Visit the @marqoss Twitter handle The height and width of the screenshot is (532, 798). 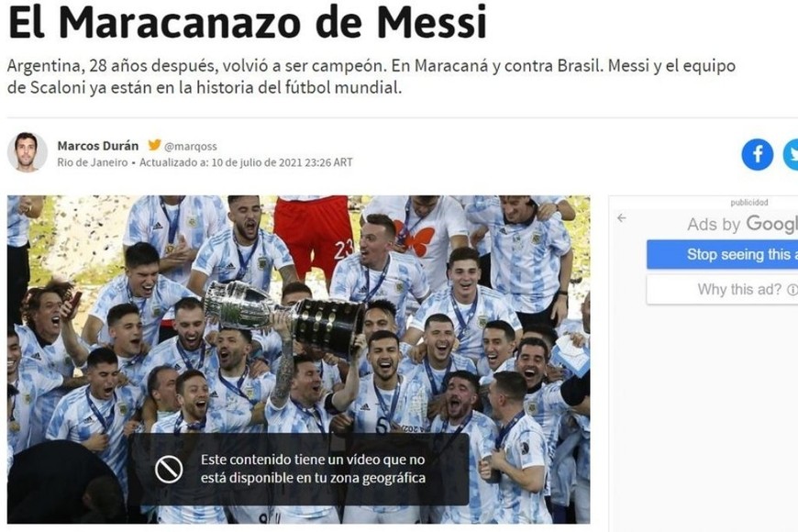(x=191, y=146)
